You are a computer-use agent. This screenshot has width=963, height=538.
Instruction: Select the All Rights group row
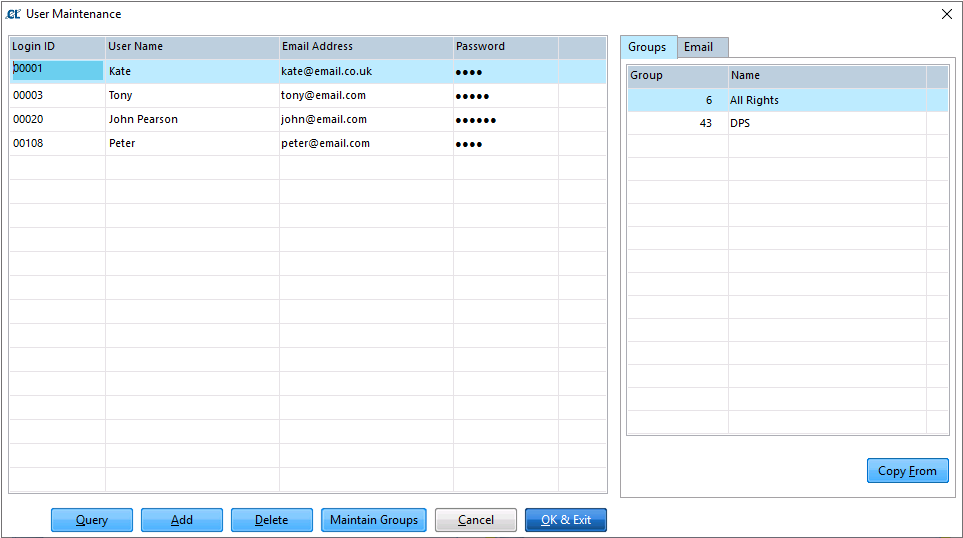pyautogui.click(x=788, y=100)
